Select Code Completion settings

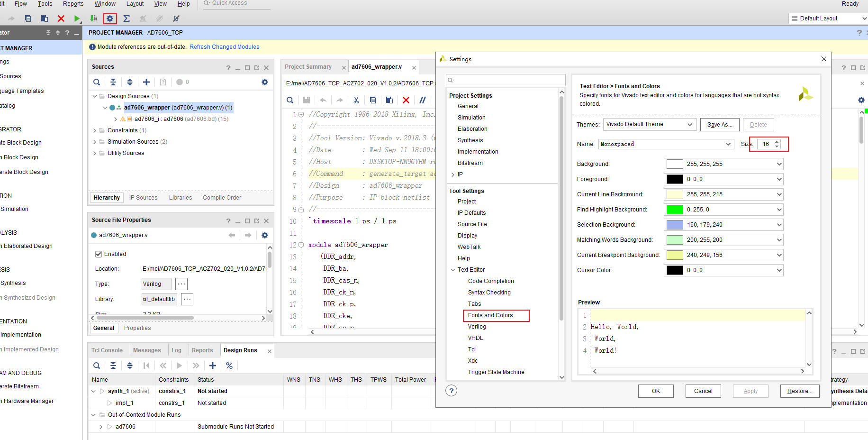click(x=491, y=281)
